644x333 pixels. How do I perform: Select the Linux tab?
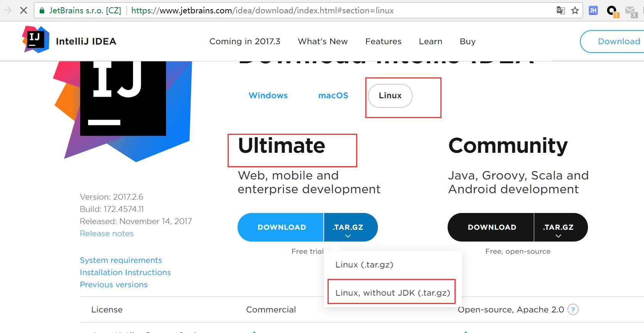(x=390, y=96)
